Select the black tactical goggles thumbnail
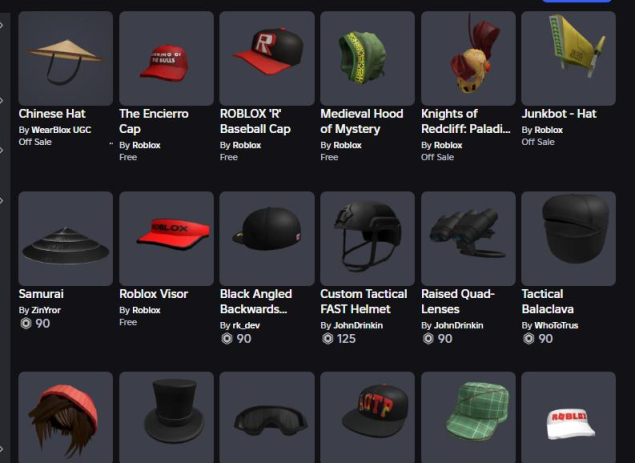 coord(267,417)
